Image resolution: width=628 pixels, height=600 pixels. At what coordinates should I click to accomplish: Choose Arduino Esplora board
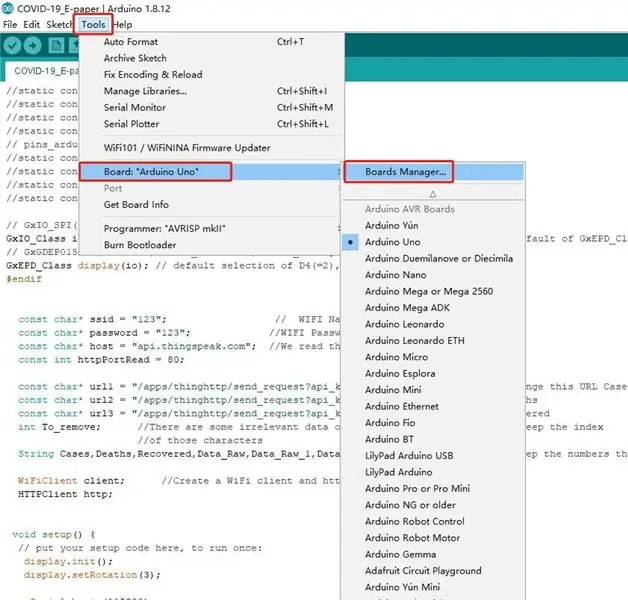433,373
